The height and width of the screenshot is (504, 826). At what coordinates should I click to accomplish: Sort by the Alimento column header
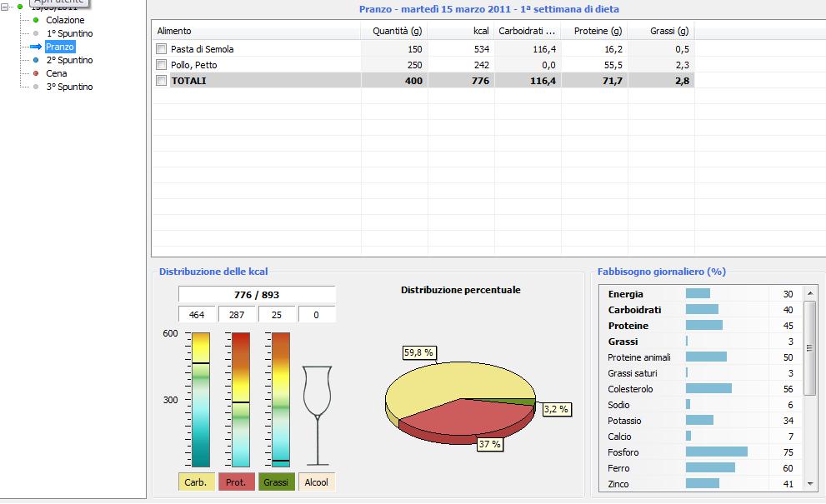[256, 31]
